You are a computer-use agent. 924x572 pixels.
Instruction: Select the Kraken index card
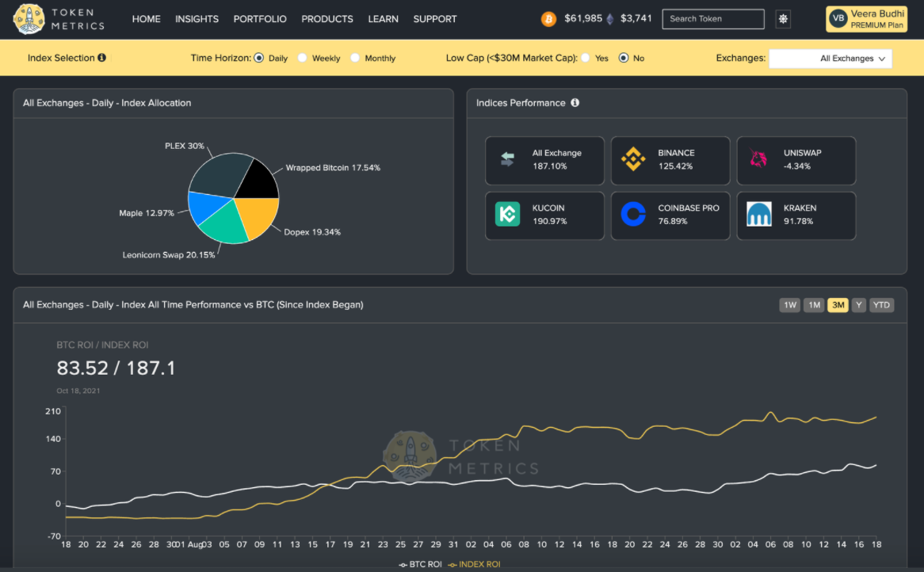796,215
